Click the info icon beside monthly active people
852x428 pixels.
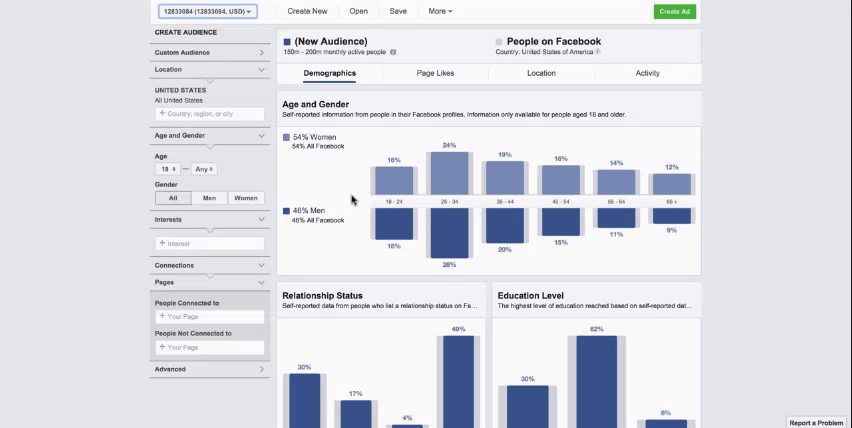click(393, 52)
